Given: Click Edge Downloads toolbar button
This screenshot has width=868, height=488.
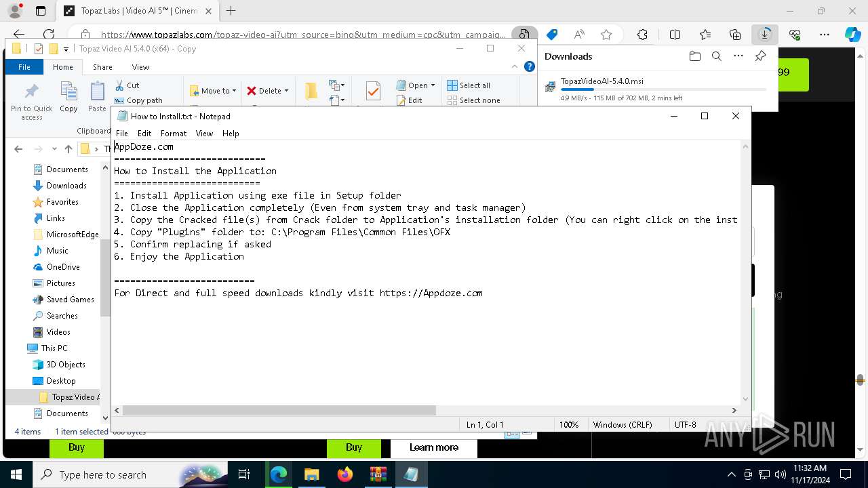Looking at the screenshot, I should click(765, 35).
